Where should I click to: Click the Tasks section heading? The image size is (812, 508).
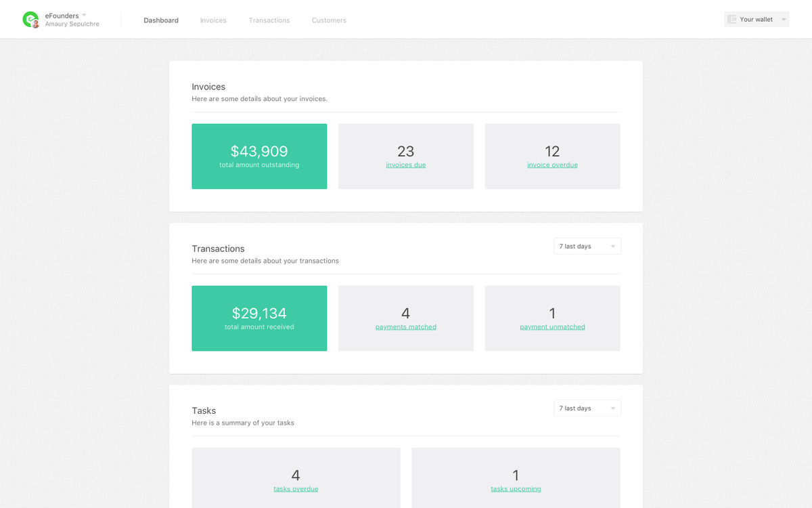point(204,410)
